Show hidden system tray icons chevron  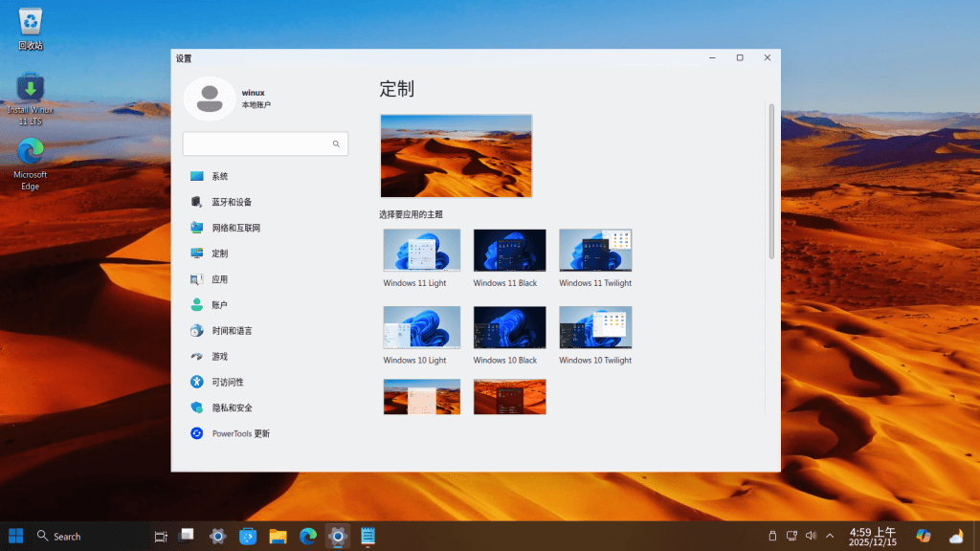click(830, 536)
